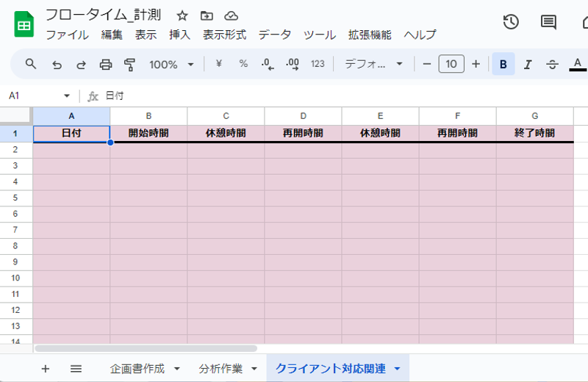
Task: Select row 10 header
Action: pyautogui.click(x=15, y=278)
